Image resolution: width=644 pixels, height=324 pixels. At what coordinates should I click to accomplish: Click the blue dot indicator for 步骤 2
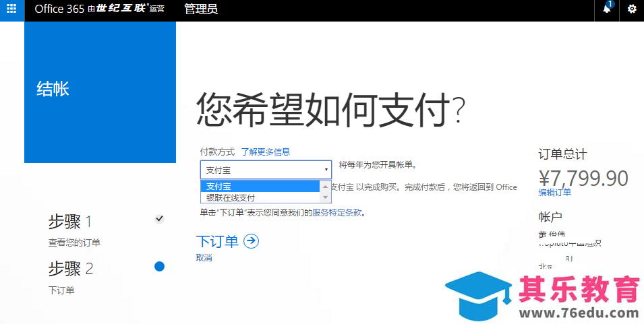[159, 267]
